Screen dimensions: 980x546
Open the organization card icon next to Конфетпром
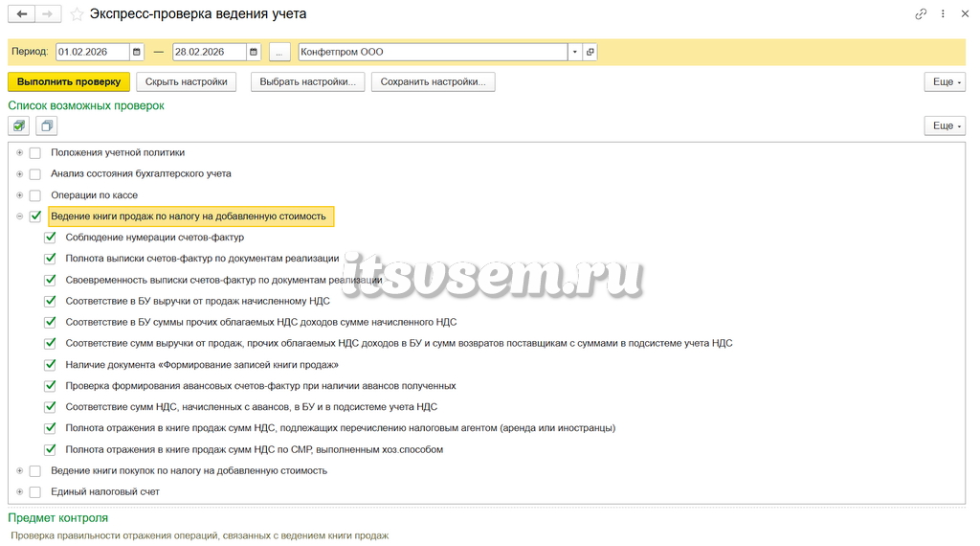tap(590, 52)
